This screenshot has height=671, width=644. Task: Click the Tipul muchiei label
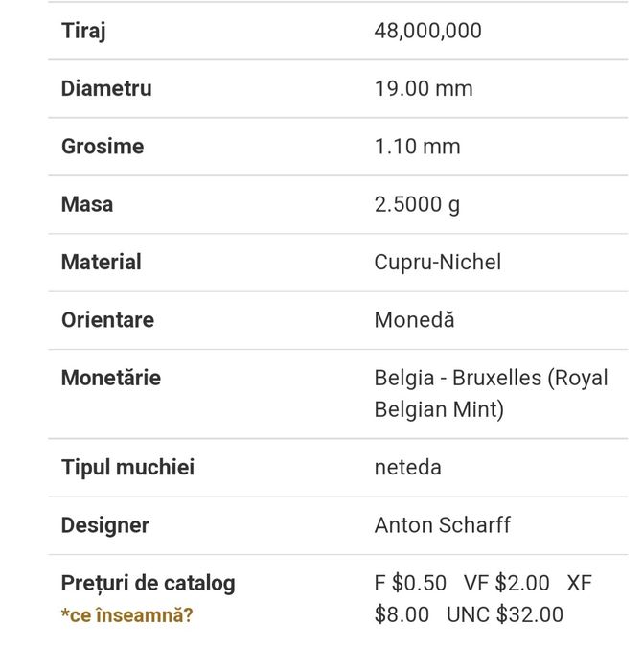tap(127, 468)
